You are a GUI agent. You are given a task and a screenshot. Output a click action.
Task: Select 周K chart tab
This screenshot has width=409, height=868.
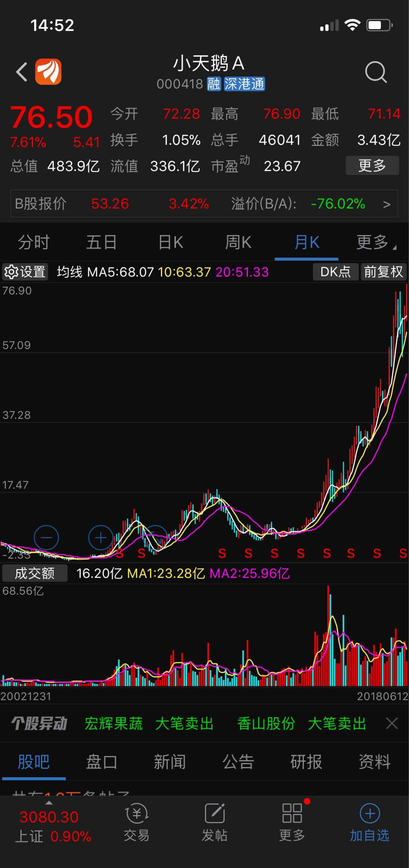(238, 242)
